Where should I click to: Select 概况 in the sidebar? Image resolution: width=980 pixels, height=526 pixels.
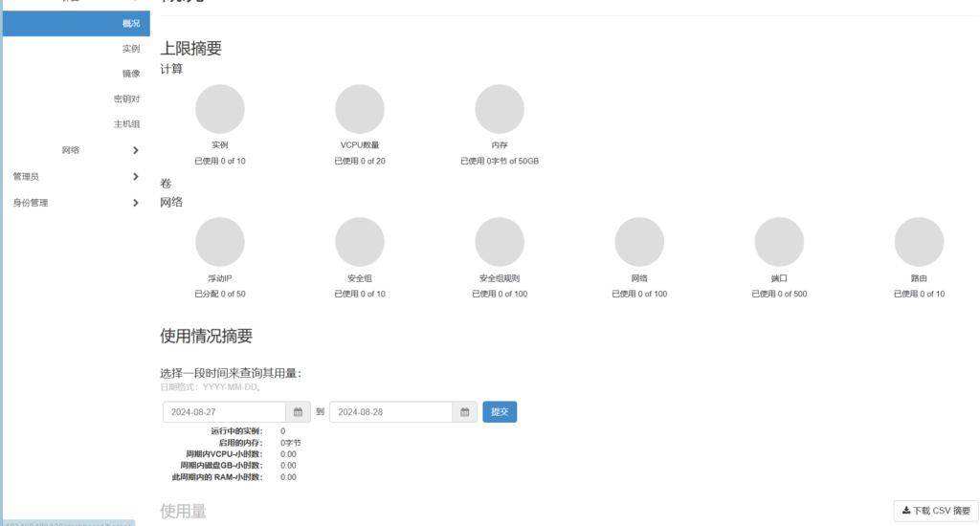click(x=131, y=23)
